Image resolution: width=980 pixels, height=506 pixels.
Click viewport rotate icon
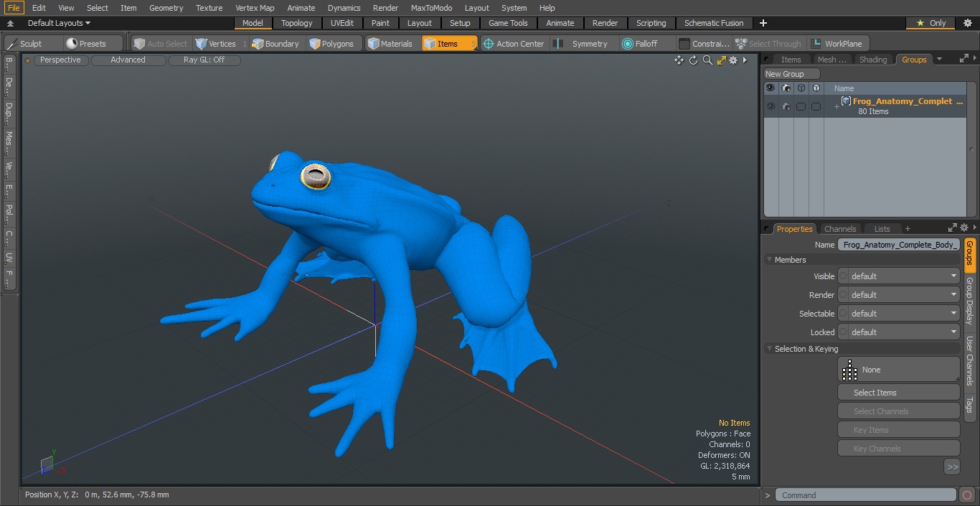pyautogui.click(x=694, y=60)
